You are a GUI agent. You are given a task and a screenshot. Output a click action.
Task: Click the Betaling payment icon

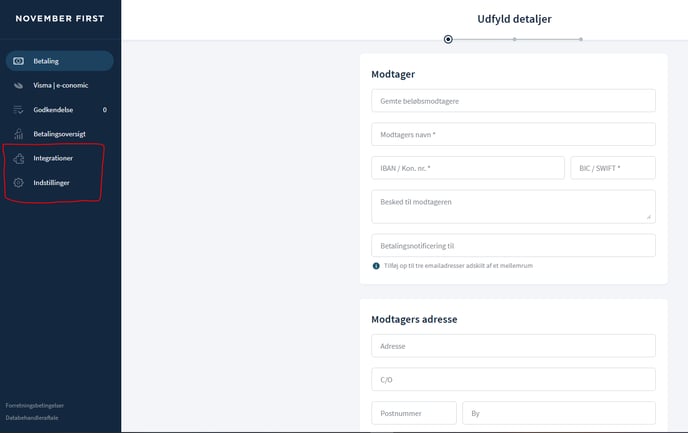19,61
